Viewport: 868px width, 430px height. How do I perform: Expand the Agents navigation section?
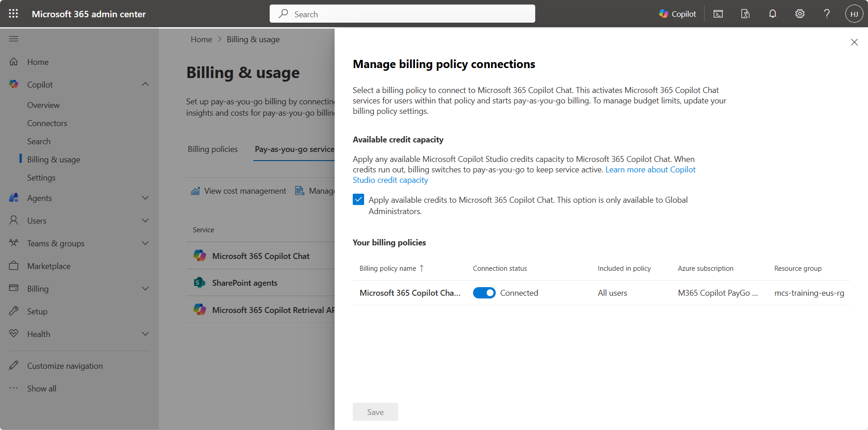click(145, 198)
